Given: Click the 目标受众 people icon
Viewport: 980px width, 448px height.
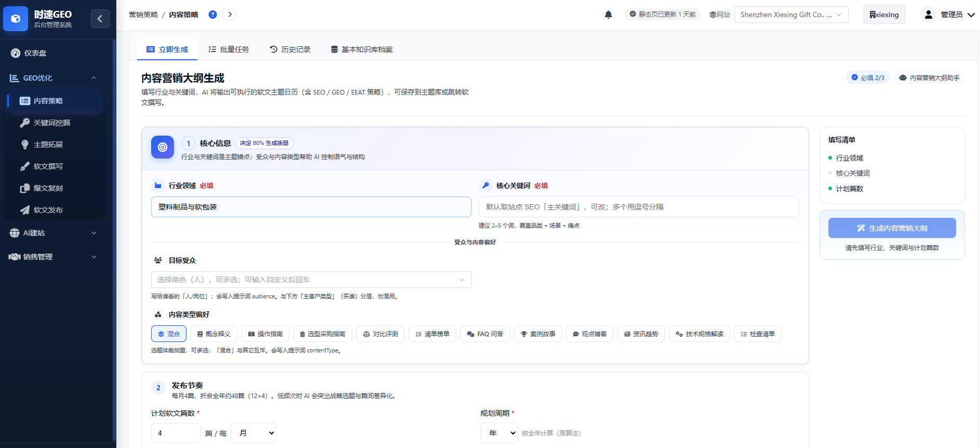Looking at the screenshot, I should point(158,260).
